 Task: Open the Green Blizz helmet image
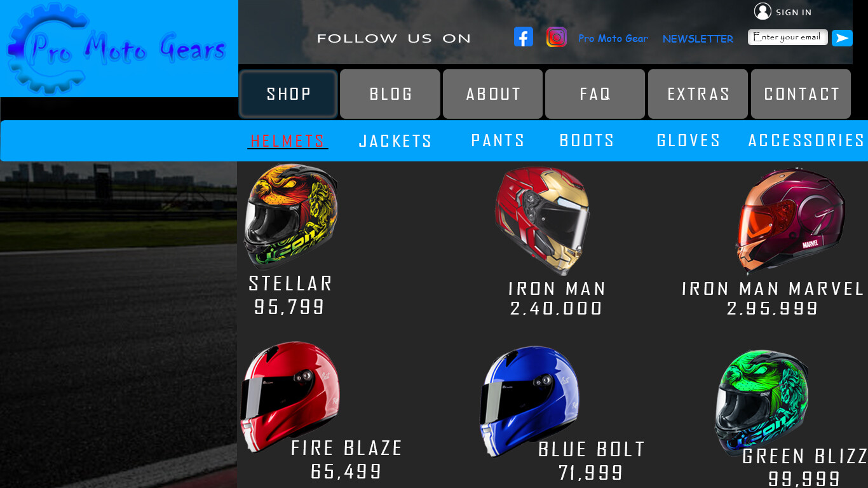pos(761,402)
